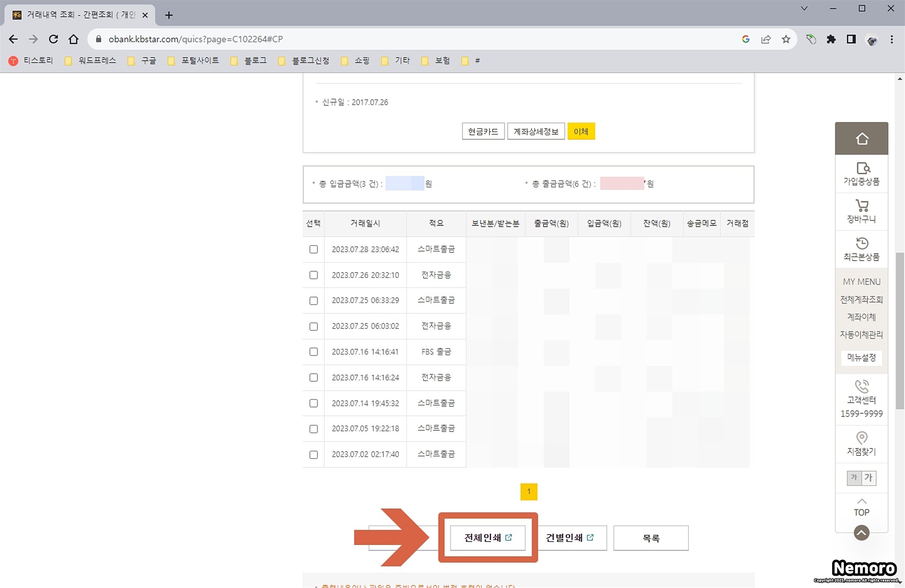This screenshot has width=905, height=588.
Task: Check the 2023.07.28 23:06:42 transaction box
Action: (x=313, y=249)
